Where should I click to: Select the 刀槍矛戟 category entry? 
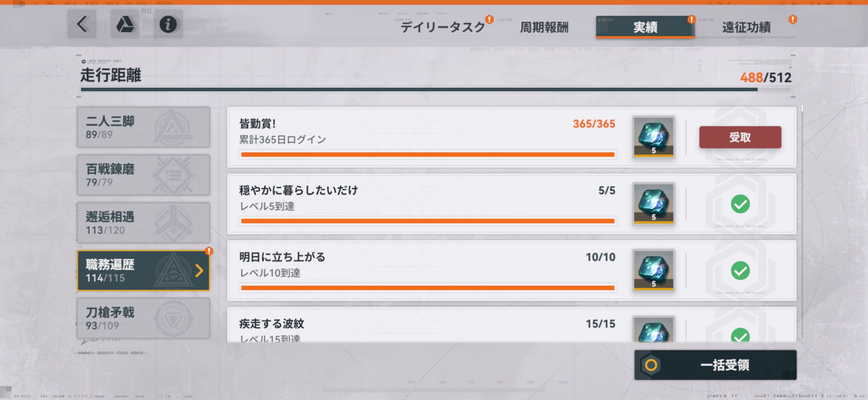[143, 318]
